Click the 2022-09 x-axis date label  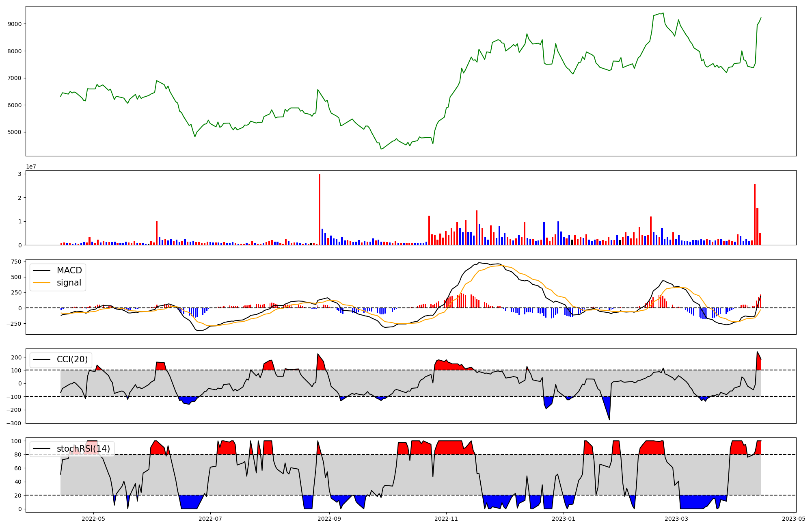(x=329, y=518)
